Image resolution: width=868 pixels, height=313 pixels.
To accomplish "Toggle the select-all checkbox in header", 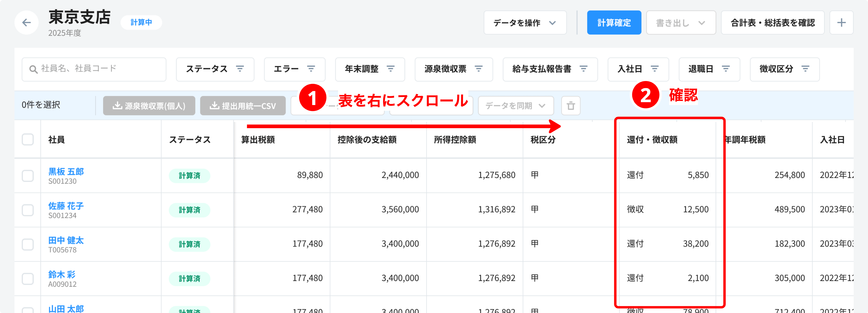I will 28,139.
